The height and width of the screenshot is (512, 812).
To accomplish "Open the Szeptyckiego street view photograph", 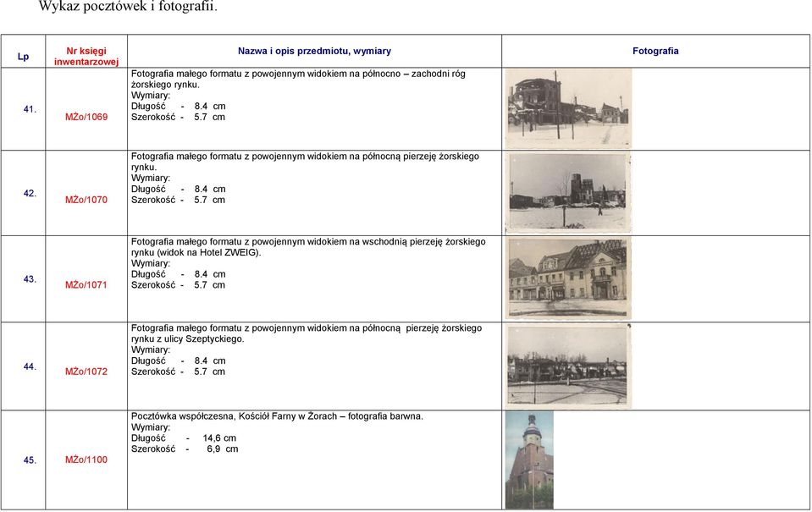I will point(568,366).
